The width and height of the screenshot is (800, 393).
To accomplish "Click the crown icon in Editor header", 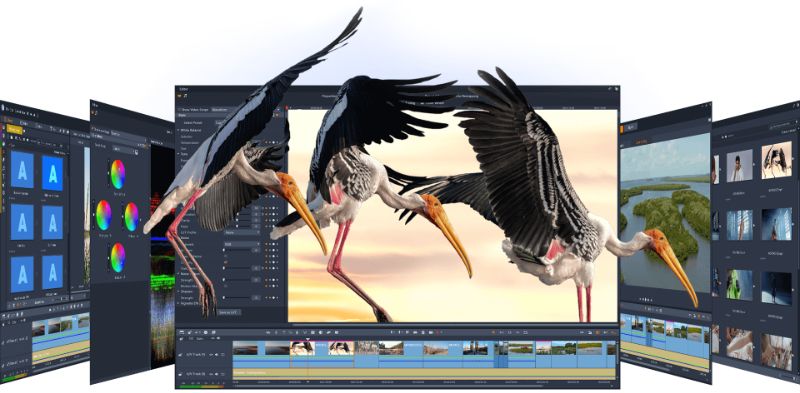I will coord(180,94).
